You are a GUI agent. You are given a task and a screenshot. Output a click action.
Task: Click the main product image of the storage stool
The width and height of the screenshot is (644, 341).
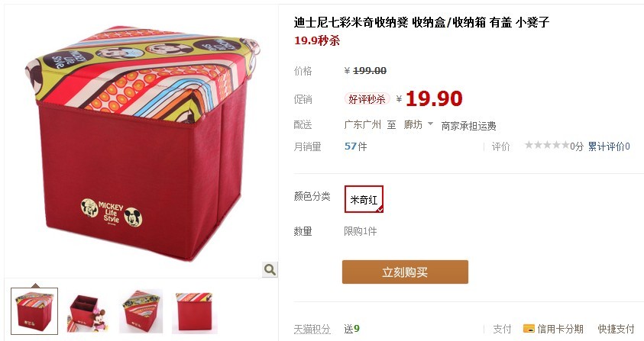[x=141, y=142]
